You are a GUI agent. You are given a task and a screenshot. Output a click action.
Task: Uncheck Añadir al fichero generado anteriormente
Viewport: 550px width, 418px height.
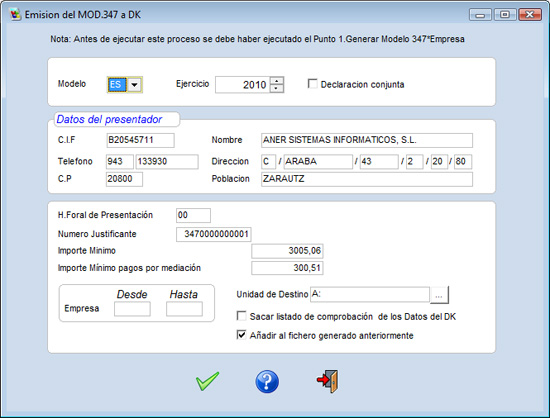[x=241, y=335]
